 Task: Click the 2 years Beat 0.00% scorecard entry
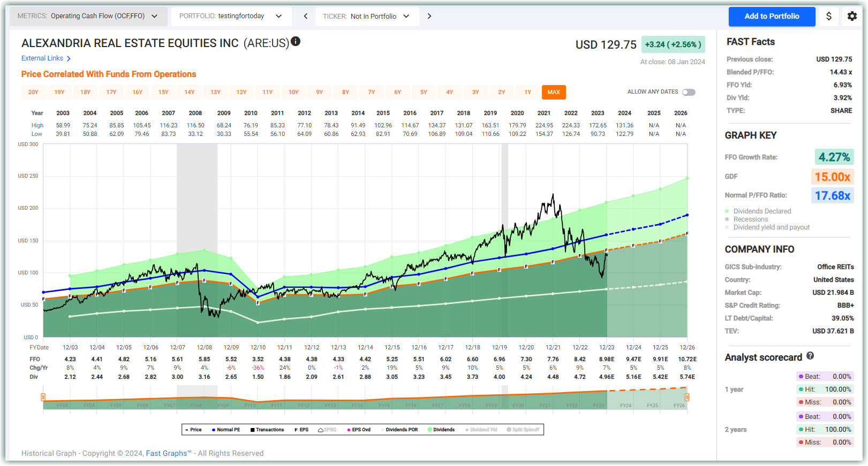pos(825,417)
